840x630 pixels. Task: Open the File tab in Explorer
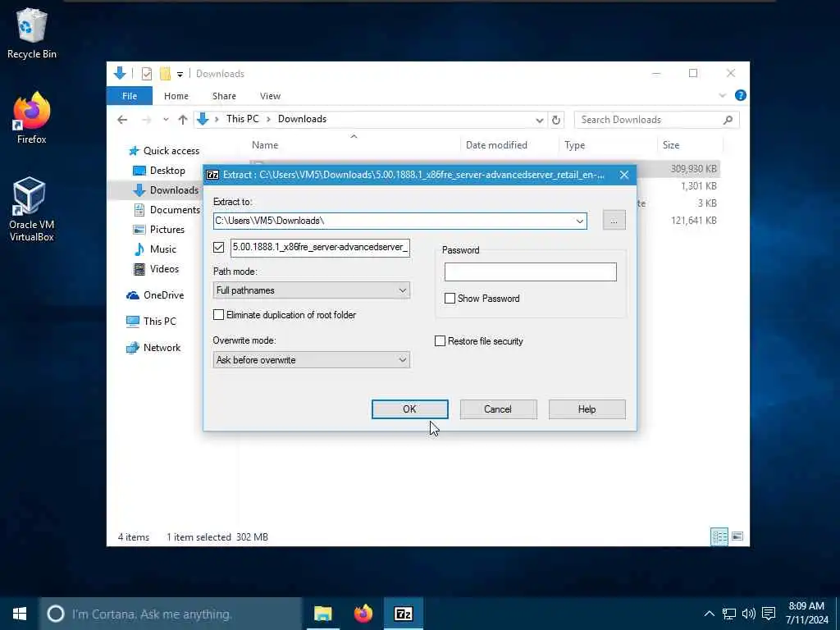tap(130, 96)
